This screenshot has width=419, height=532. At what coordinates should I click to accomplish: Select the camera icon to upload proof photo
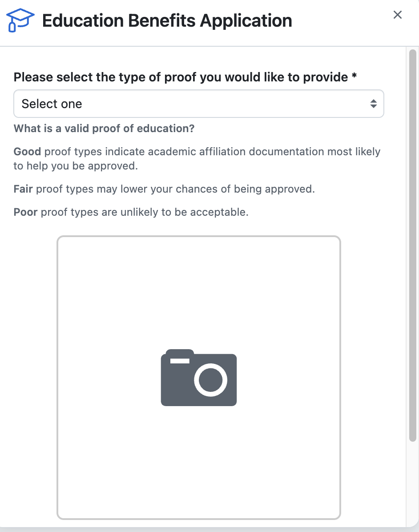[x=198, y=378]
